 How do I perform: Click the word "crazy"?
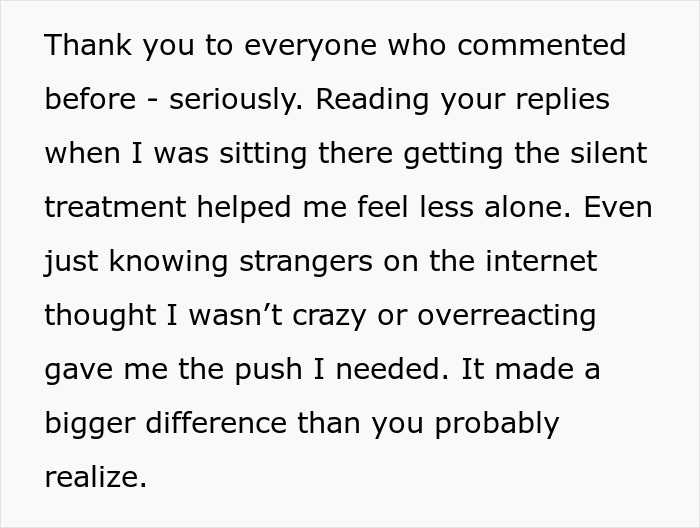coord(329,315)
